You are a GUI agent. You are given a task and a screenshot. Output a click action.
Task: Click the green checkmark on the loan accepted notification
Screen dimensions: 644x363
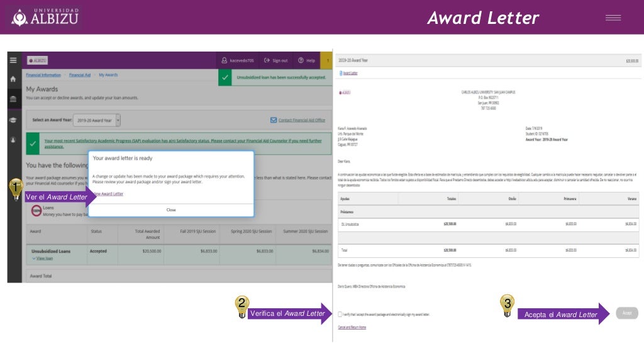pos(225,77)
